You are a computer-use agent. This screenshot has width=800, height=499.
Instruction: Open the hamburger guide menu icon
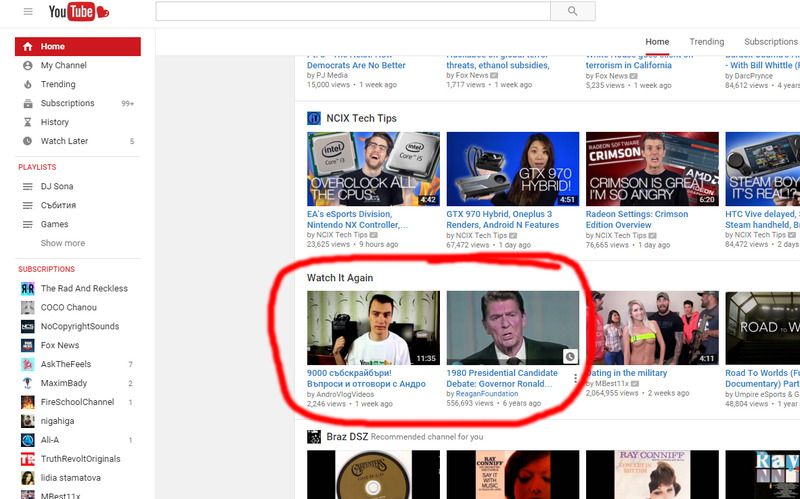tap(28, 11)
